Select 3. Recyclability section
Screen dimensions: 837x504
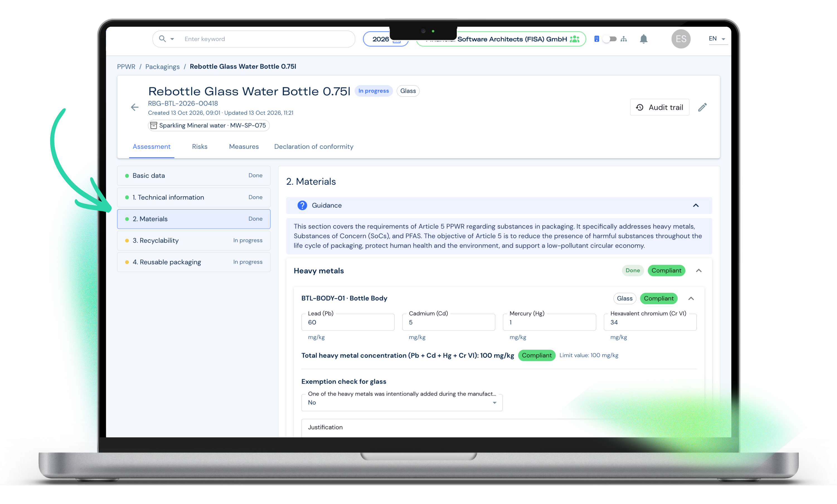tap(194, 240)
